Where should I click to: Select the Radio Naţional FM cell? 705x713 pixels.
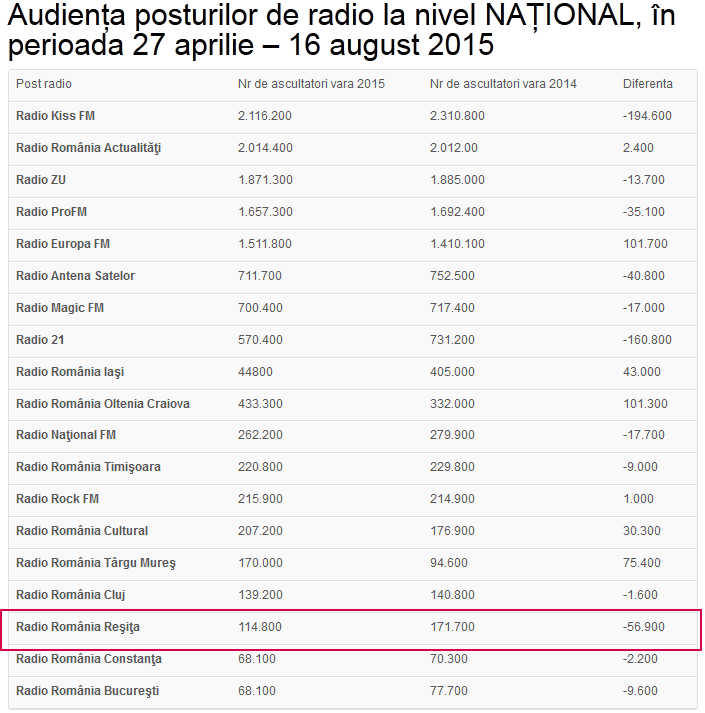[66, 435]
